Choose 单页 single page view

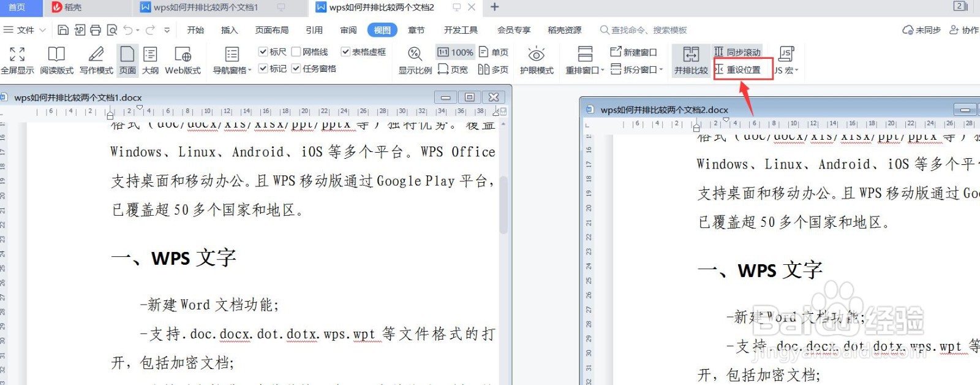click(494, 52)
